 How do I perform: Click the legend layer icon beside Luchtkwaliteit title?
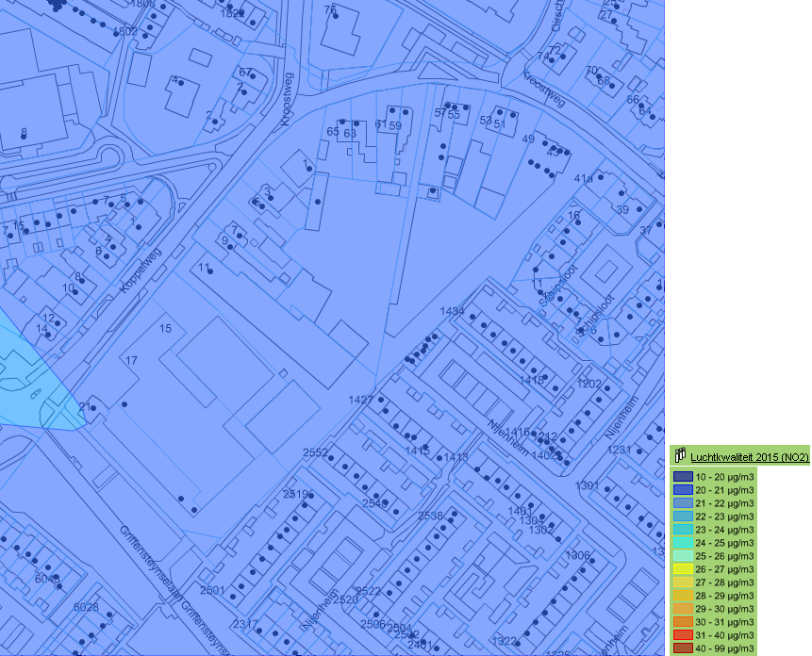[x=679, y=456]
